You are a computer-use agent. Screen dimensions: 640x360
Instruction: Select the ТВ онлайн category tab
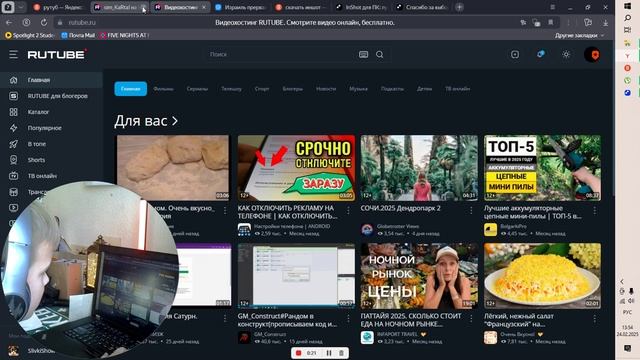[458, 89]
